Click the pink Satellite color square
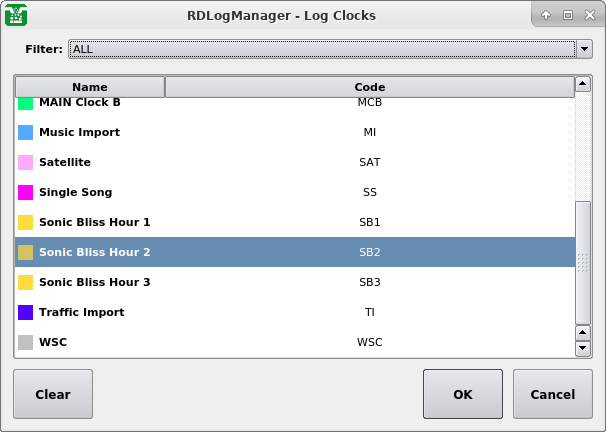Image resolution: width=606 pixels, height=432 pixels. pyautogui.click(x=25, y=162)
